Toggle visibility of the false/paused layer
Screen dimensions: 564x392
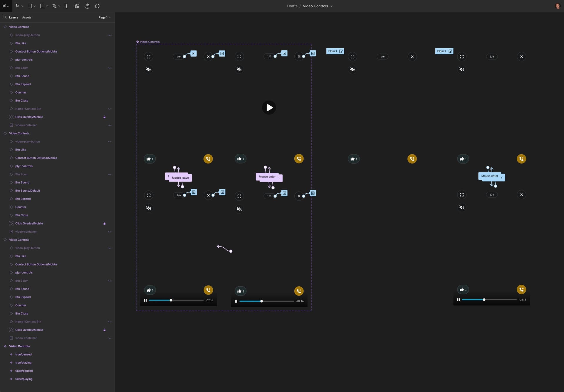109,371
